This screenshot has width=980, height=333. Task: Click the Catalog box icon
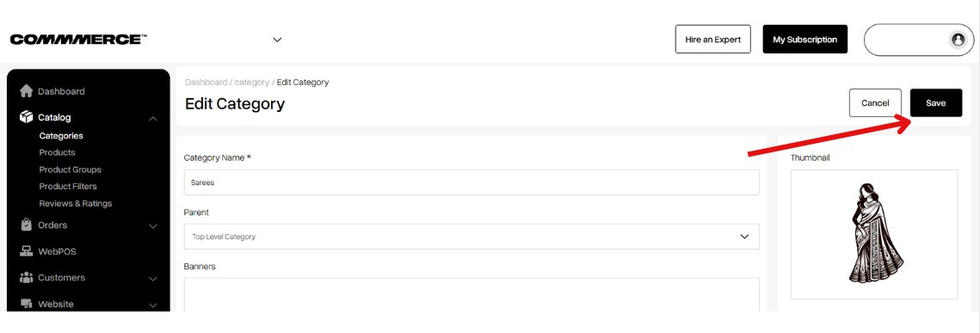coord(27,117)
